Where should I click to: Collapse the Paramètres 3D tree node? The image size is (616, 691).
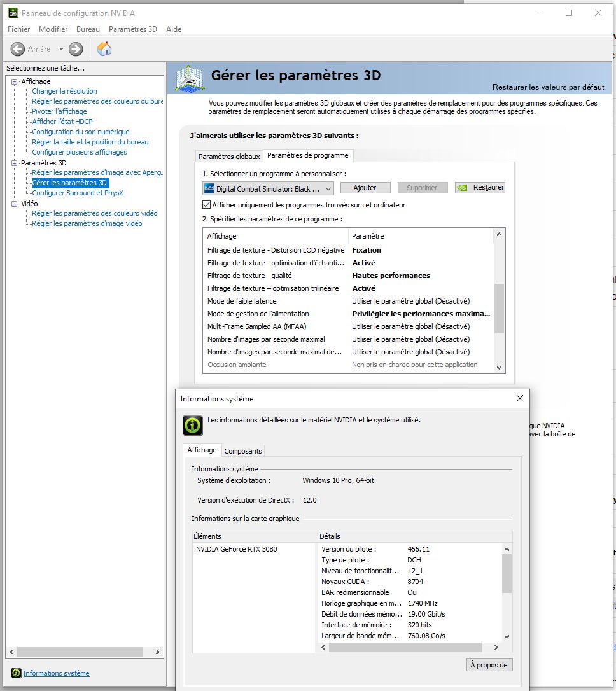point(15,163)
